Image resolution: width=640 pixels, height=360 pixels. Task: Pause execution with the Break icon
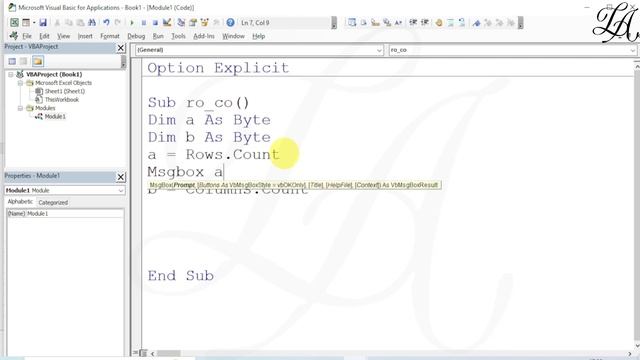tap(144, 23)
